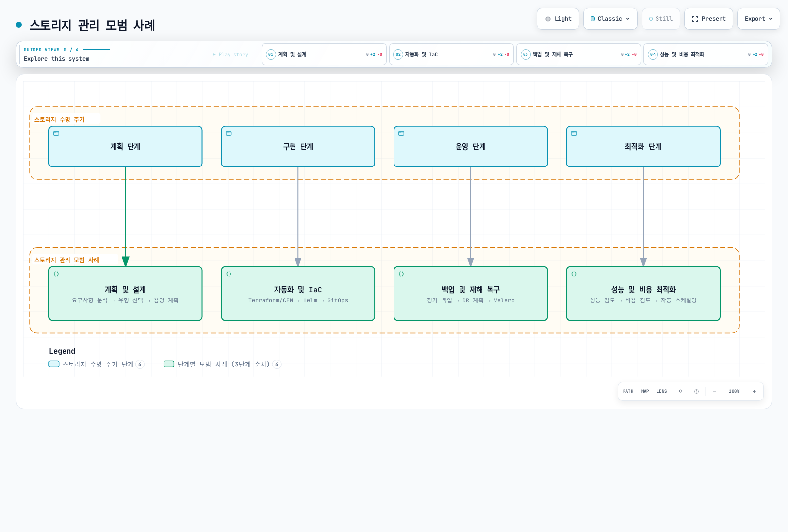Viewport: 788px width, 532px height.
Task: Click the 최적화 단계 node
Action: tap(643, 147)
